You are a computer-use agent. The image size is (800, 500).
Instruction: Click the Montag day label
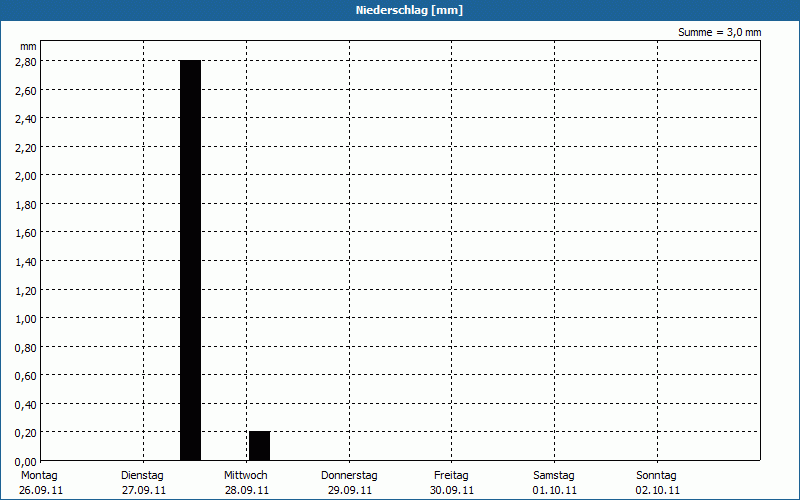pos(39,476)
